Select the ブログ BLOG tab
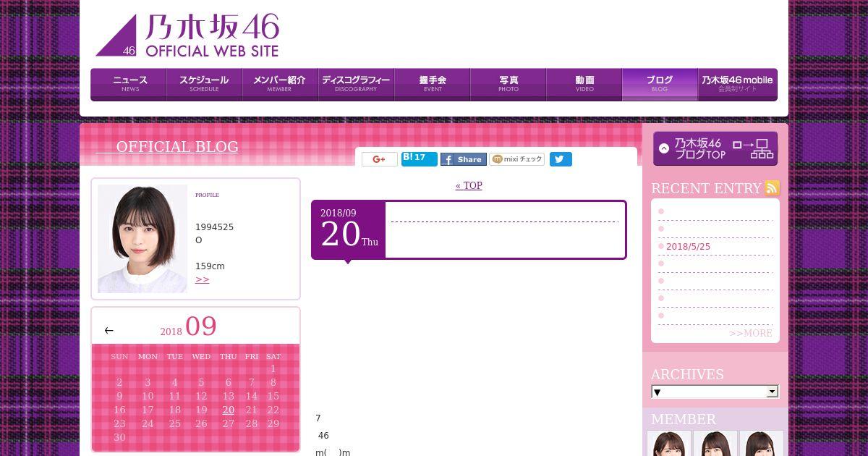The height and width of the screenshot is (456, 868). [660, 84]
